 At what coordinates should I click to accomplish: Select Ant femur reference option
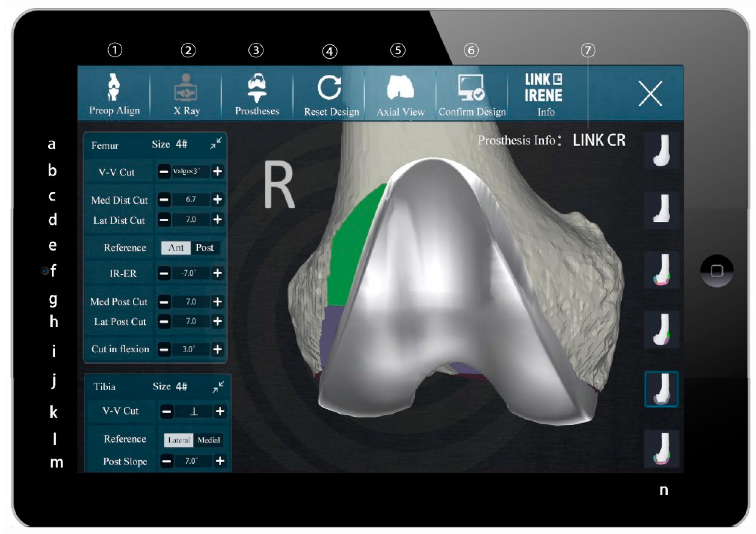[x=176, y=247]
